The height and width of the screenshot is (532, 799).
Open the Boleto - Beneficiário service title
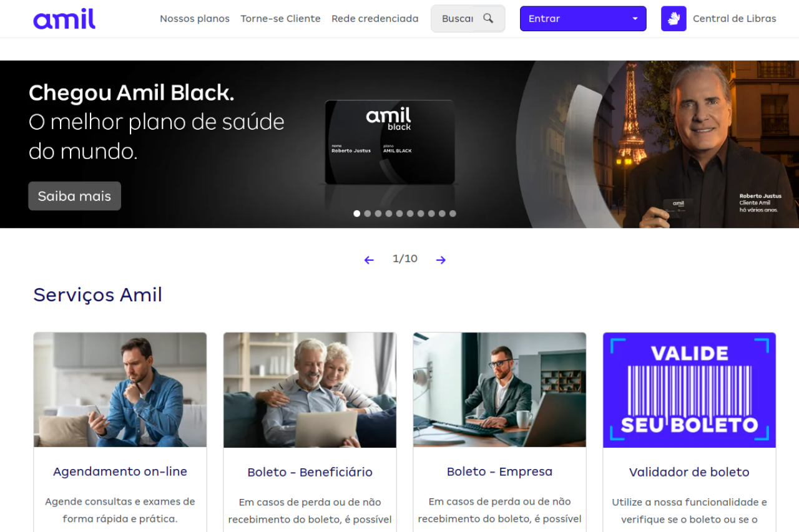310,472
